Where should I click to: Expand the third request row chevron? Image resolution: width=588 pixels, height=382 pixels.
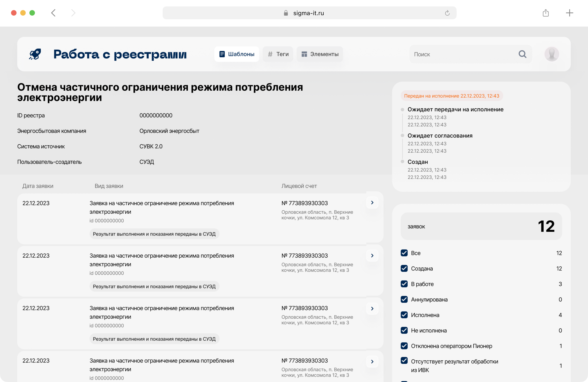[372, 309]
